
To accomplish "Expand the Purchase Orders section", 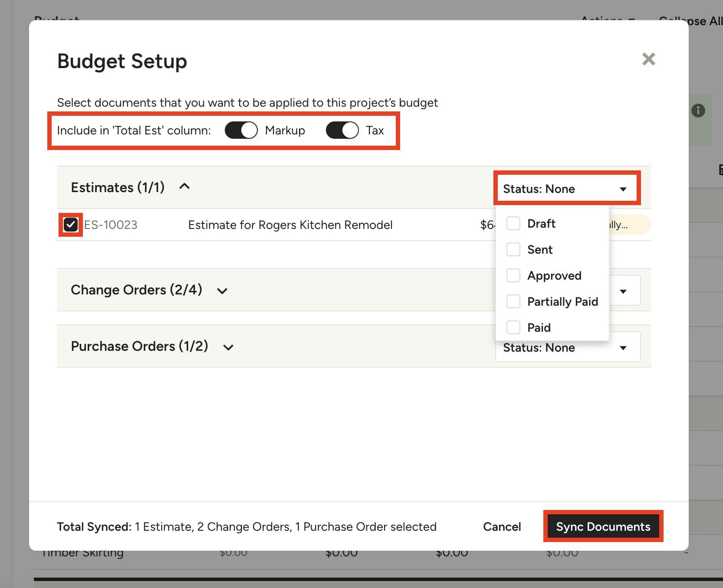I will click(228, 347).
